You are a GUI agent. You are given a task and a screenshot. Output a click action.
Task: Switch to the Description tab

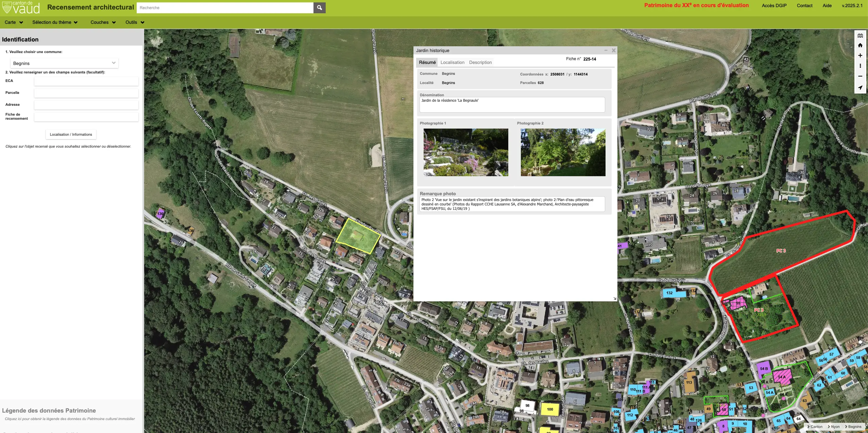click(x=480, y=62)
